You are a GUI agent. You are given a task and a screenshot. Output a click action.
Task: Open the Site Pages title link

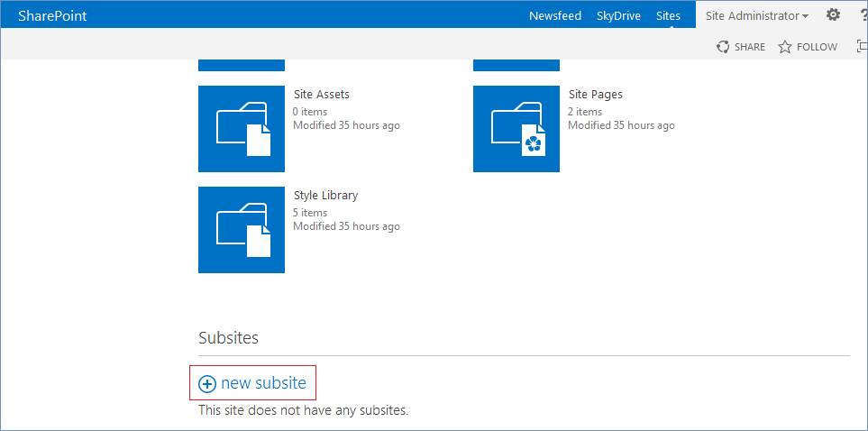coord(596,95)
